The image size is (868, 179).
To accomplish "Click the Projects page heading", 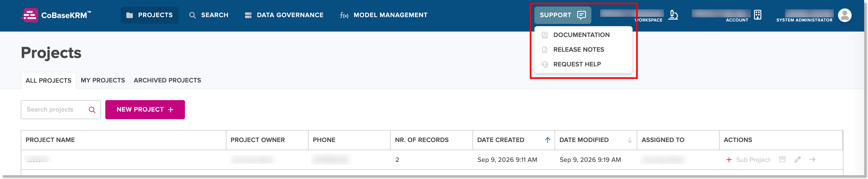I will pos(51,53).
